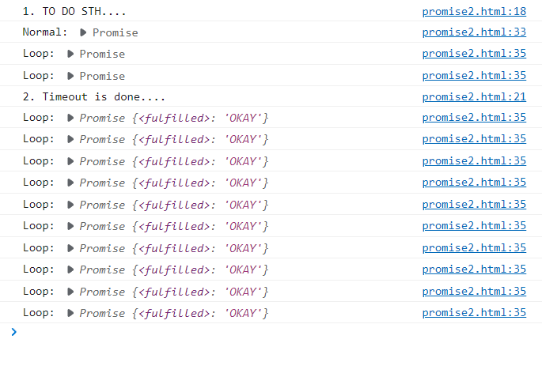Open promise2.html:35 link beside first fulfilled Promise
Screen dimensions: 542x392
474,118
